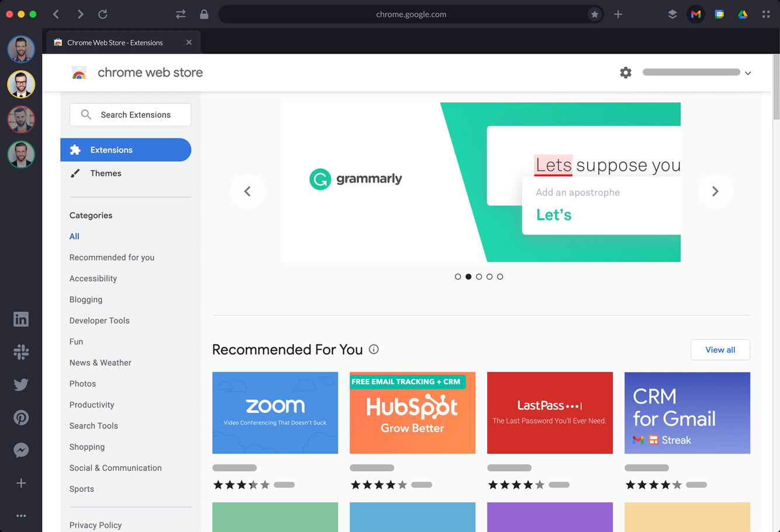780x532 pixels.
Task: Click the Gmail icon in toolbar
Action: 696,14
